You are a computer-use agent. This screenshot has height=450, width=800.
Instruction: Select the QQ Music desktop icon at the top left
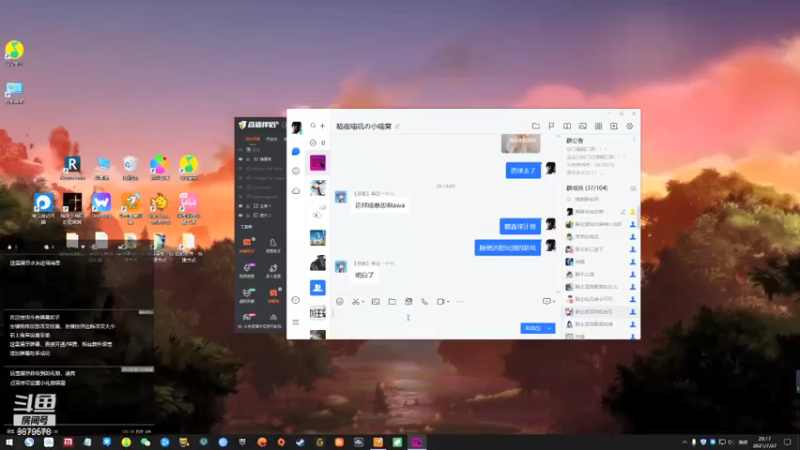14,53
